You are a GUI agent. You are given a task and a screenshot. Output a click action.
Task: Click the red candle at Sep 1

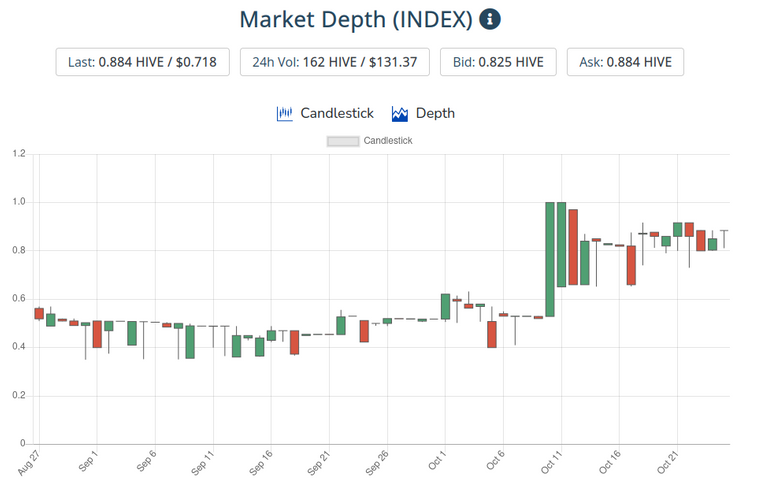pyautogui.click(x=97, y=334)
